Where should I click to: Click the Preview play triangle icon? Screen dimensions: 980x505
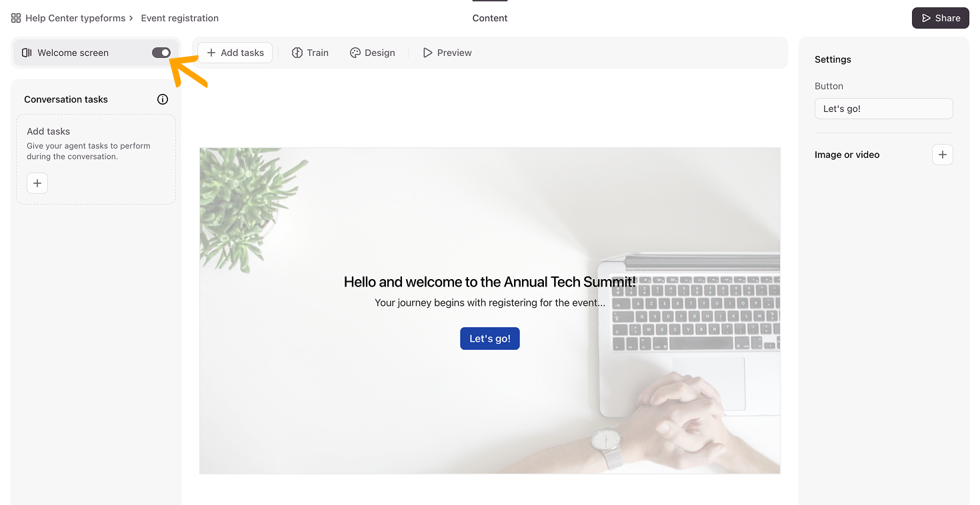tap(427, 53)
